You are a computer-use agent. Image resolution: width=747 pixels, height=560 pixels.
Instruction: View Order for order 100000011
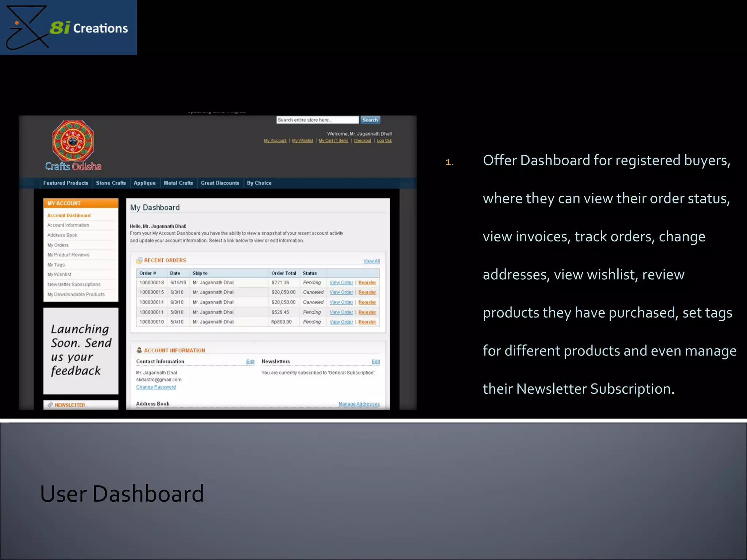pyautogui.click(x=341, y=312)
